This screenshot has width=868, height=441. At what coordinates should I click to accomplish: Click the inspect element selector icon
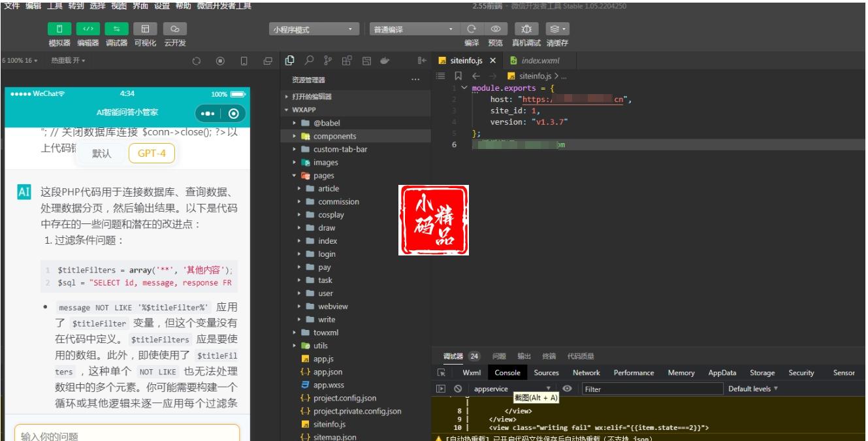click(x=442, y=372)
